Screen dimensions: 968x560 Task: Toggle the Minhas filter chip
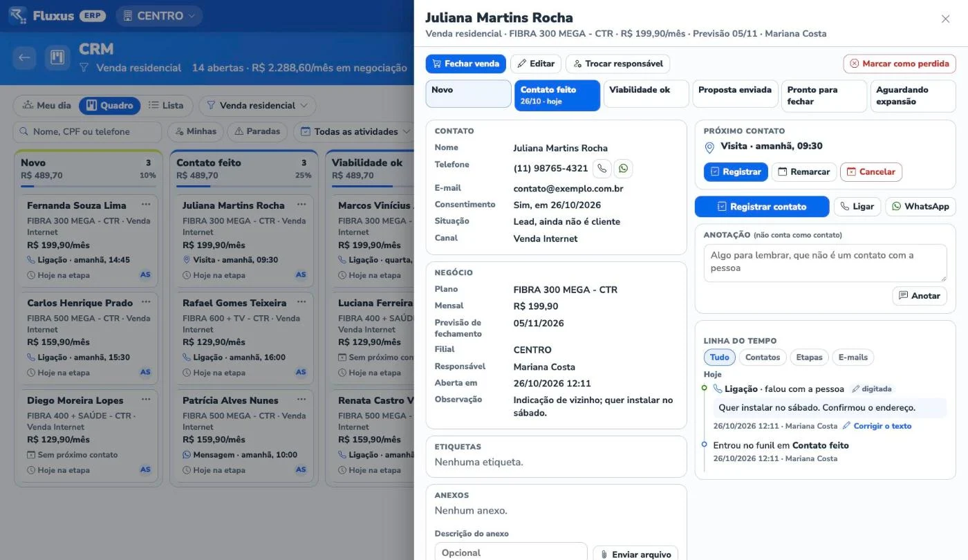(x=196, y=131)
